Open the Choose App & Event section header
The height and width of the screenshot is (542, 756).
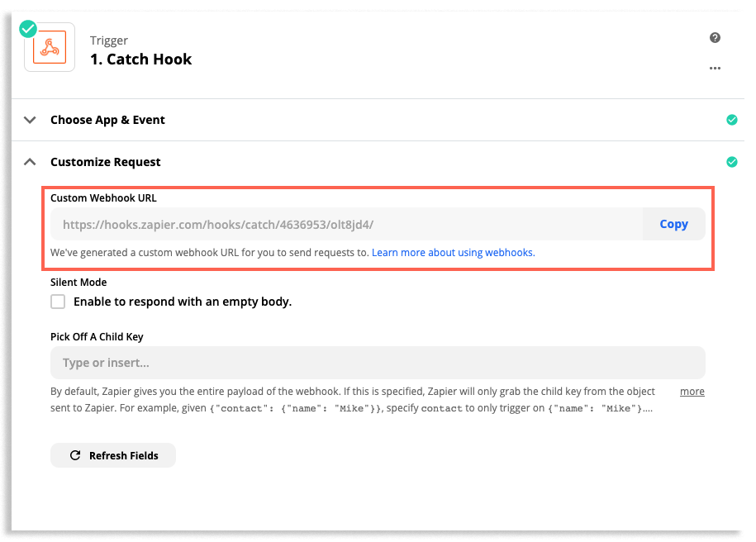pyautogui.click(x=107, y=120)
